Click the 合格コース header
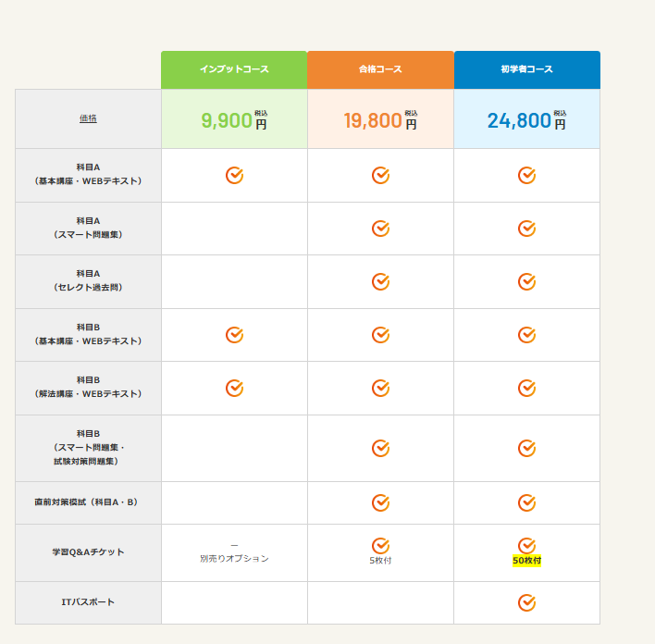 click(380, 69)
